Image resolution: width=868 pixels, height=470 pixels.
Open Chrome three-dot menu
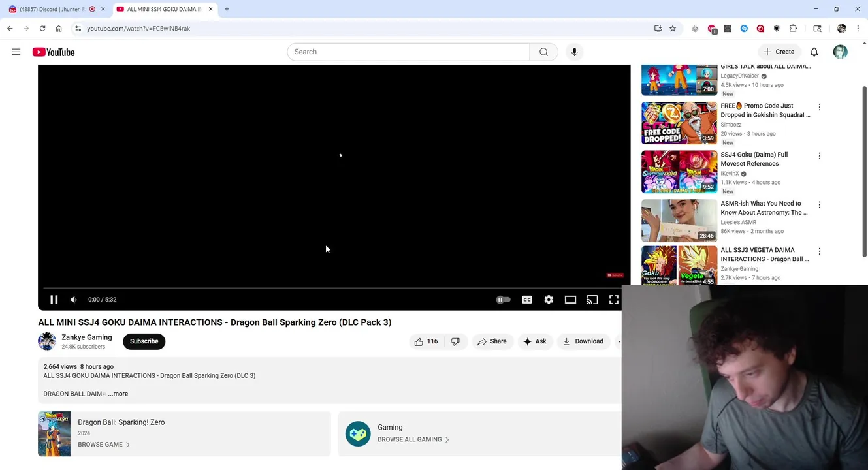858,29
